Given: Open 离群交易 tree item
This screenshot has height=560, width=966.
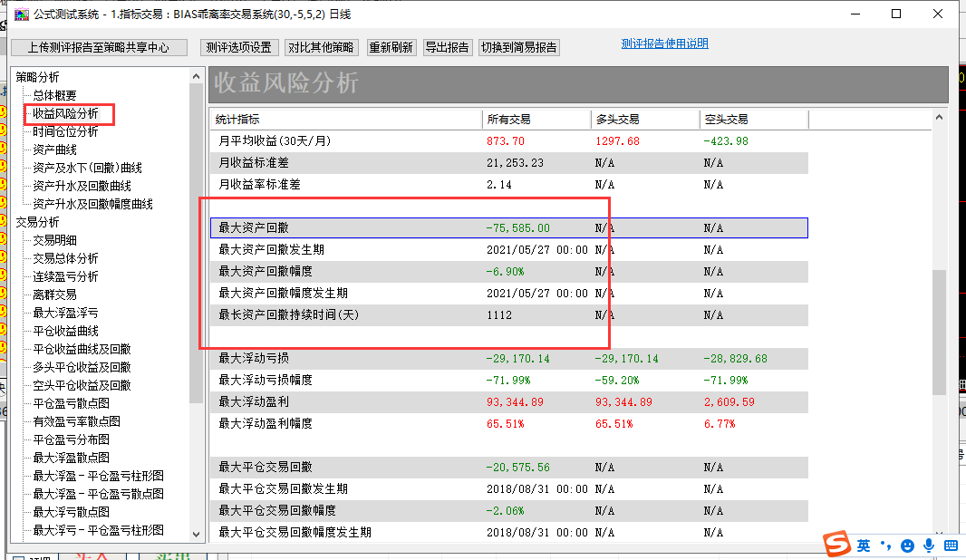Looking at the screenshot, I should [55, 294].
